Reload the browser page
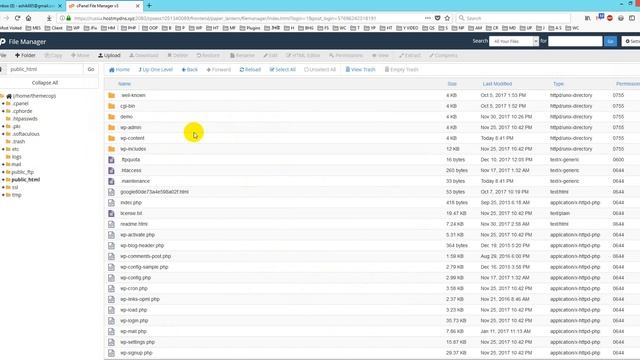The height and width of the screenshot is (360, 640). [17, 18]
